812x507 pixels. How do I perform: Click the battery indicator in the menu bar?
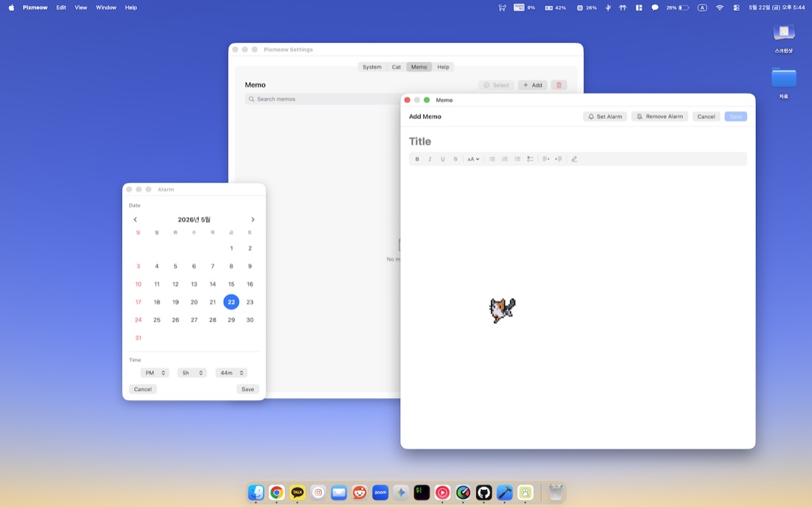(x=678, y=8)
